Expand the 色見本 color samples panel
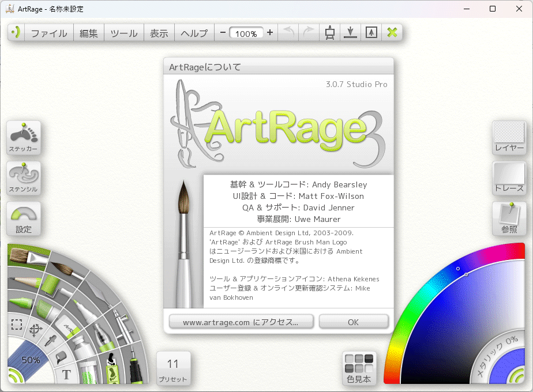 pyautogui.click(x=359, y=369)
